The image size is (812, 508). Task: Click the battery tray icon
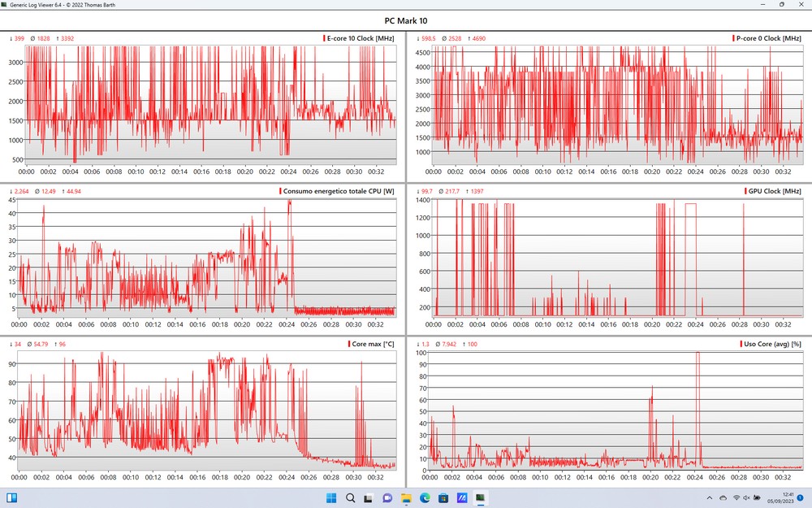pyautogui.click(x=757, y=498)
